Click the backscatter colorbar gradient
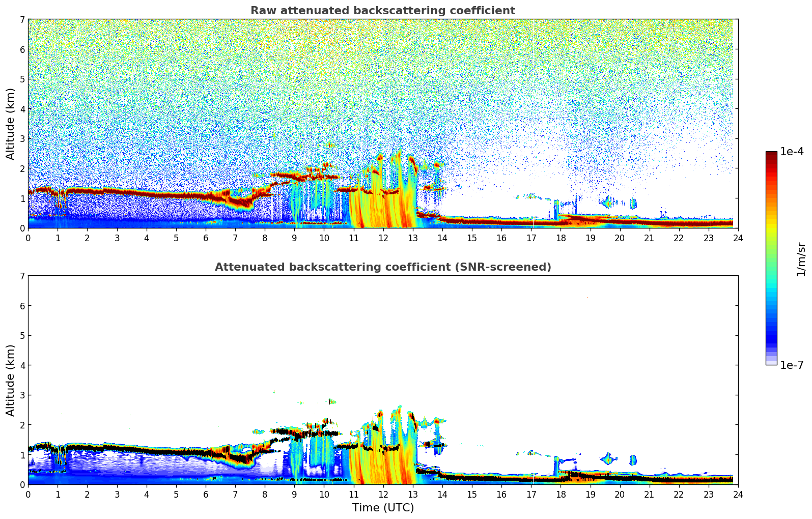The width and height of the screenshot is (812, 519). point(771,258)
